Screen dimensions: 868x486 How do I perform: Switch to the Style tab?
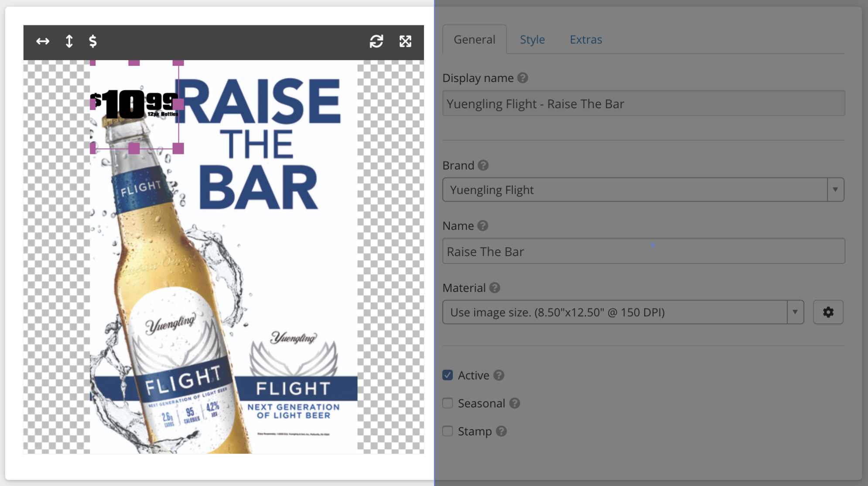point(532,39)
